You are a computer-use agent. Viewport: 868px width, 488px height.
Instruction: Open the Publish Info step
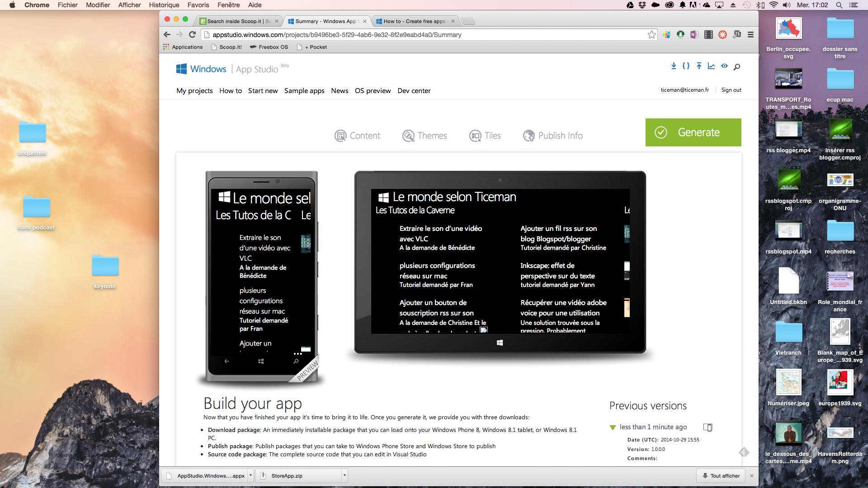[553, 136]
